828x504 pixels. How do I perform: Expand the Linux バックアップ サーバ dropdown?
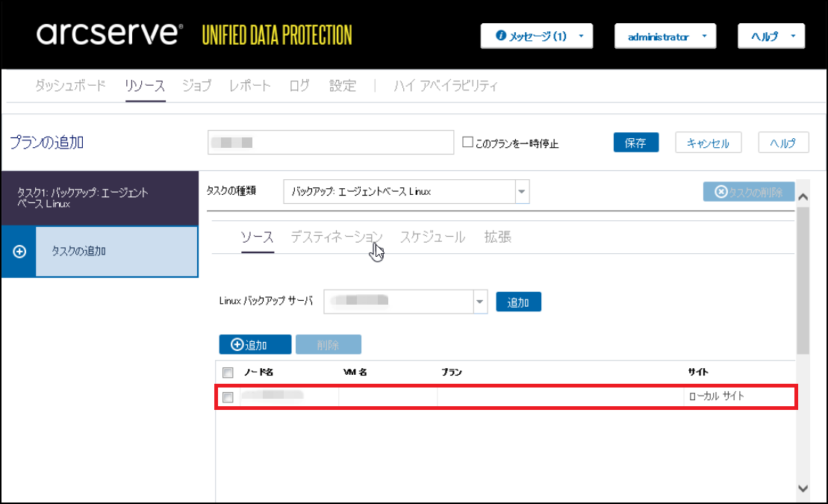[x=479, y=302]
